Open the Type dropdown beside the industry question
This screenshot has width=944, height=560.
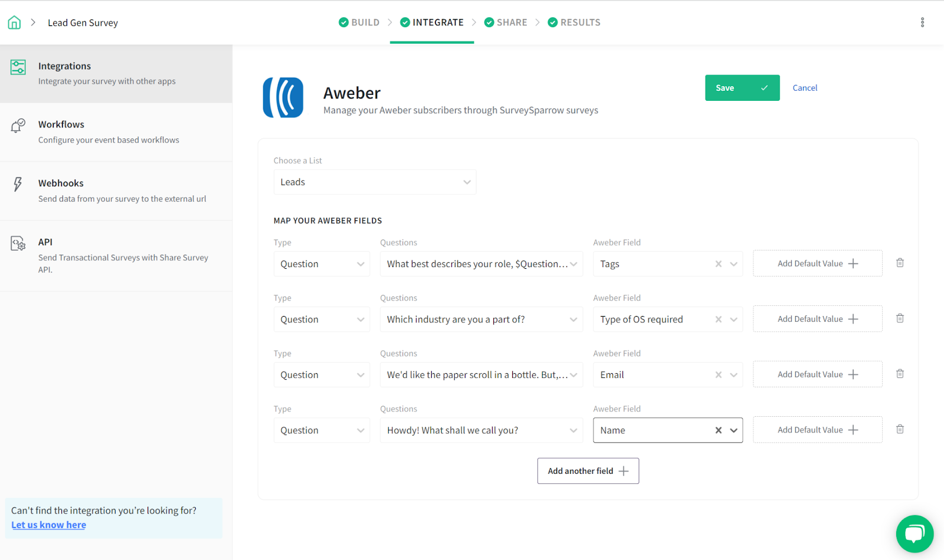click(x=322, y=319)
